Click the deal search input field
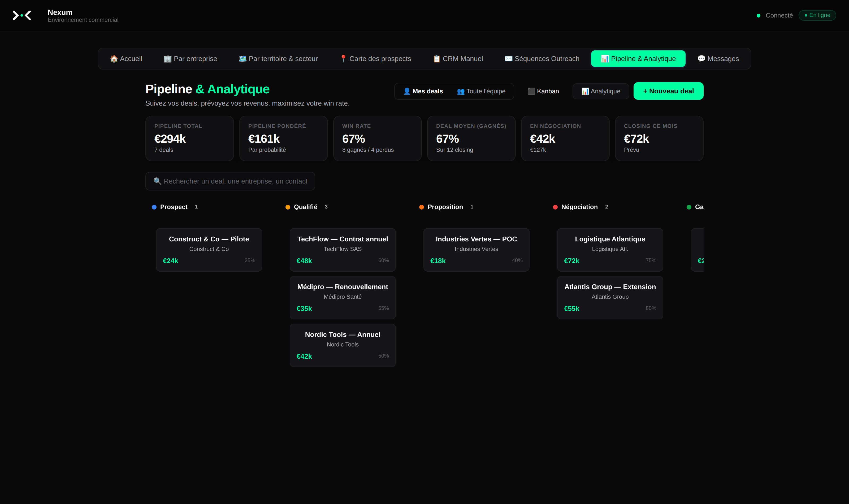 click(x=230, y=181)
